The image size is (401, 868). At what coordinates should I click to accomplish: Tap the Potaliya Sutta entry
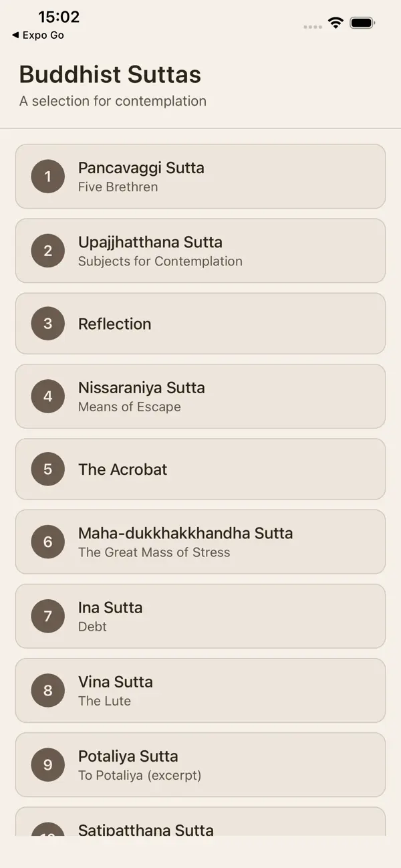tap(200, 764)
